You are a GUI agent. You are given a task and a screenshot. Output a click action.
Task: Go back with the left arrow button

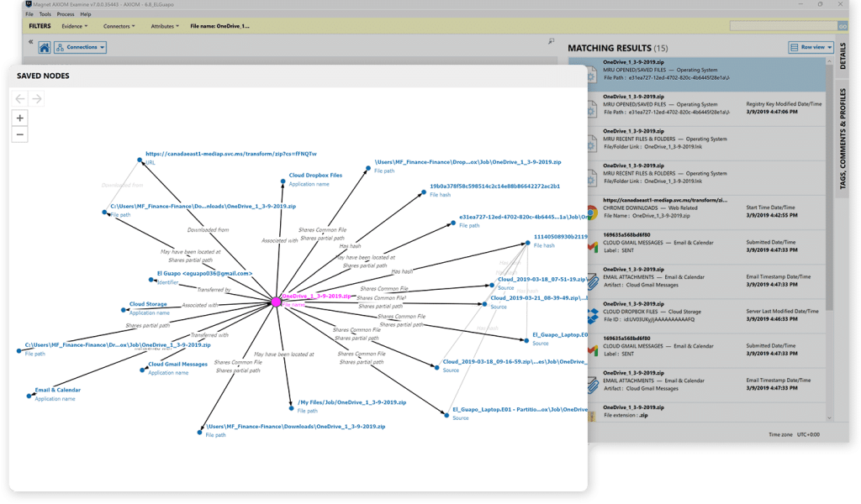click(x=20, y=99)
